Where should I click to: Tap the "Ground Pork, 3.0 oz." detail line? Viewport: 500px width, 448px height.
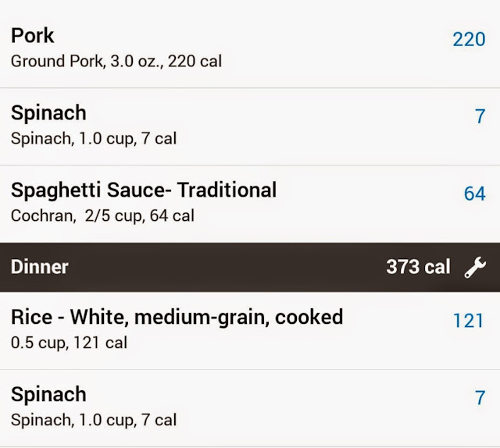click(116, 61)
